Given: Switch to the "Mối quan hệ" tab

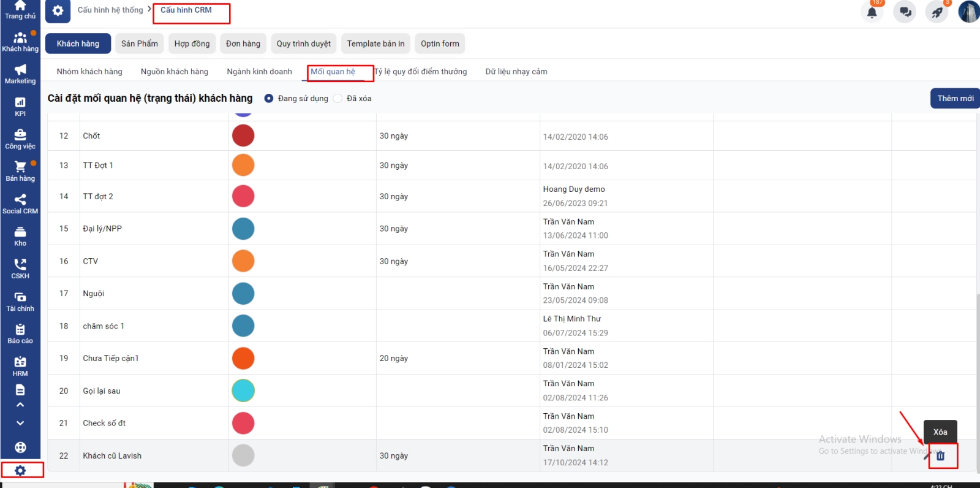Looking at the screenshot, I should click(x=333, y=72).
